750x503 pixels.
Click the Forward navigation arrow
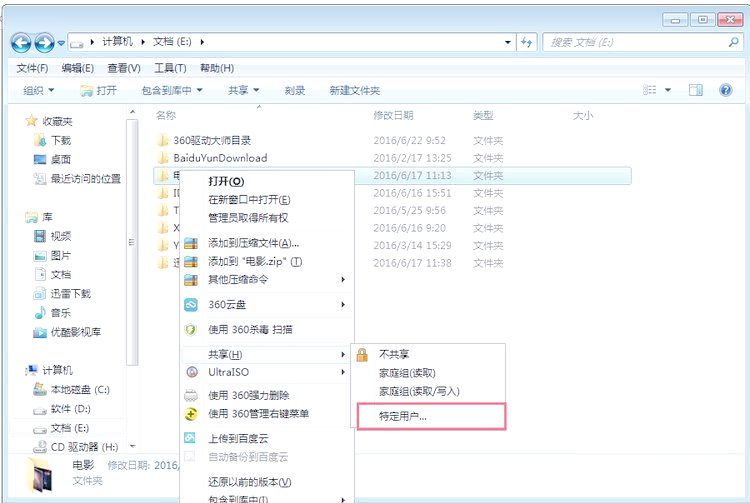coord(44,43)
